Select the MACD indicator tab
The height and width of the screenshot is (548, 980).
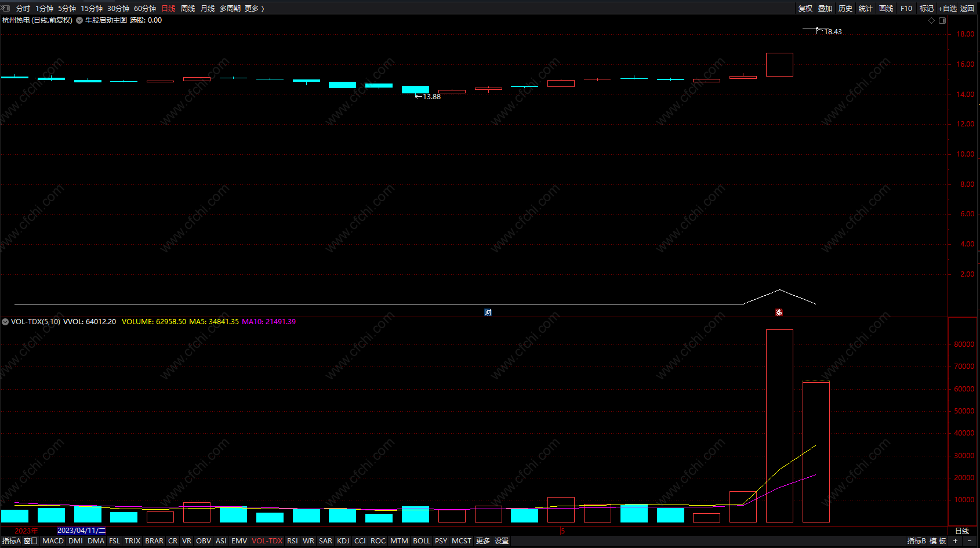pyautogui.click(x=53, y=541)
